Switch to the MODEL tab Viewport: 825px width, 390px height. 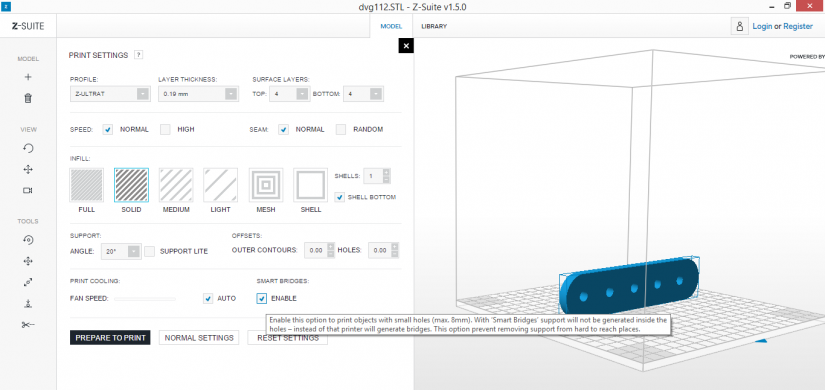(391, 26)
